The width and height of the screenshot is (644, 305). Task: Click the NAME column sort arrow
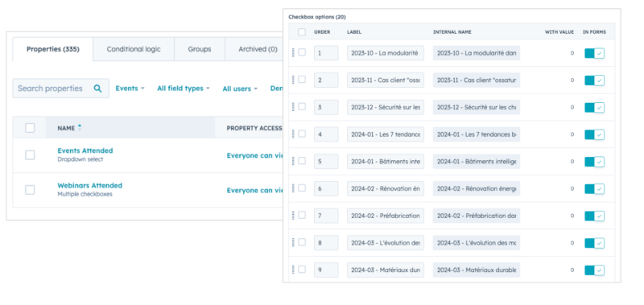pyautogui.click(x=80, y=128)
